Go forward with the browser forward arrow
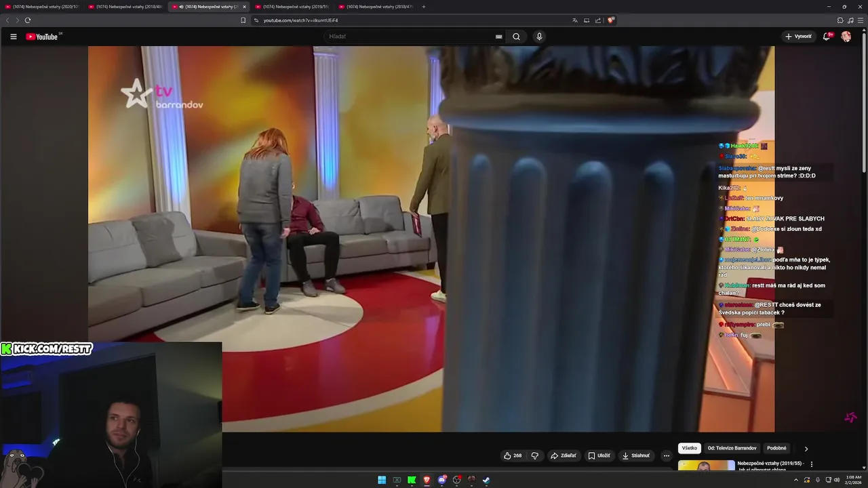 (x=18, y=20)
